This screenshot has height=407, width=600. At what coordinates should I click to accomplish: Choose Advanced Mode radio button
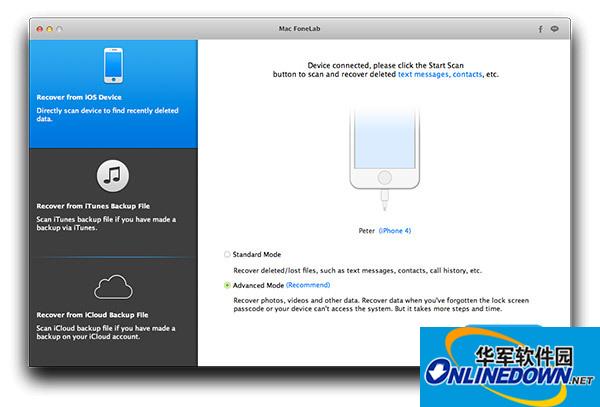[x=227, y=285]
